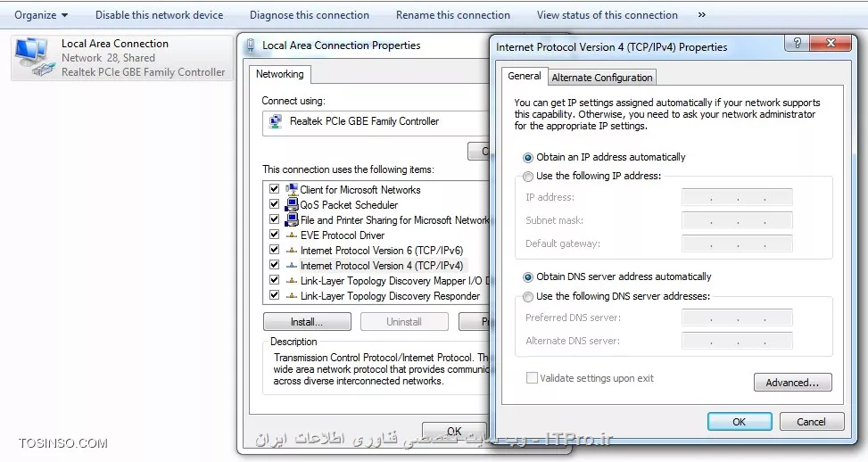Toggle Link-Layer Topology Discovery Mapper checkbox
The height and width of the screenshot is (462, 868).
(274, 280)
